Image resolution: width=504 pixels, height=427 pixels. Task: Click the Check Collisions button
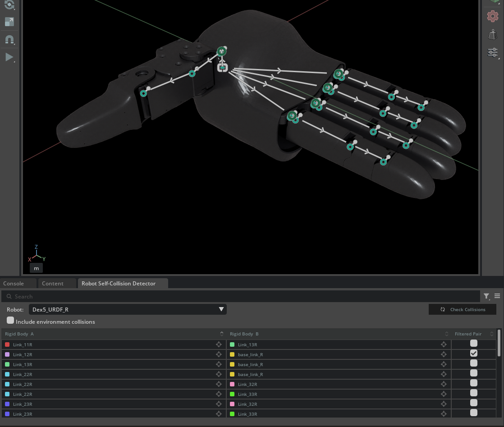point(463,309)
